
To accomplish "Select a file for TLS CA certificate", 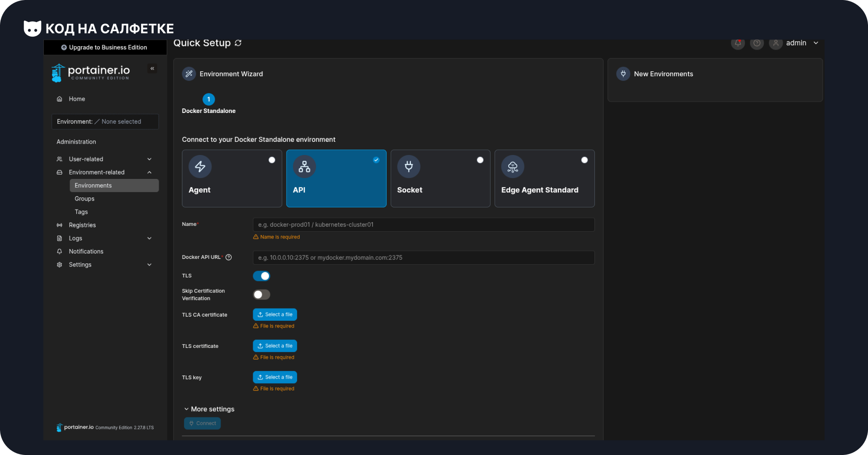I will 275,314.
